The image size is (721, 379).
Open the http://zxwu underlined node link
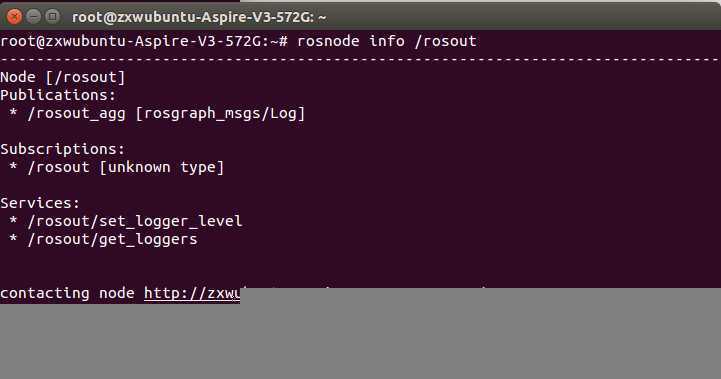(192, 293)
